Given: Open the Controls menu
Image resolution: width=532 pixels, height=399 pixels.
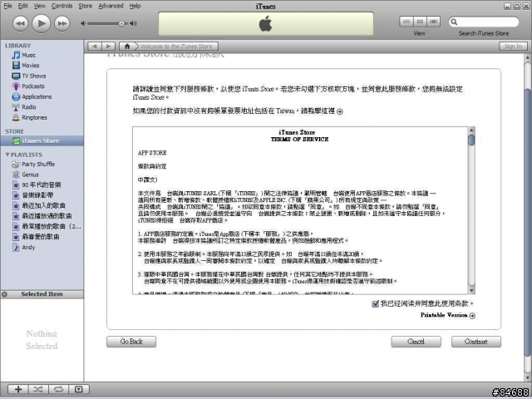Looking at the screenshot, I should (62, 6).
